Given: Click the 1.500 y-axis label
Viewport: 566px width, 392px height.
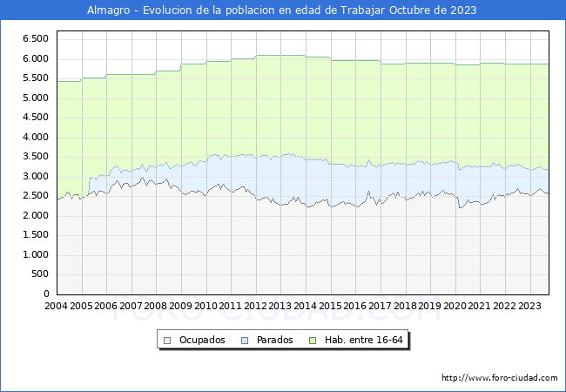Looking at the screenshot, I should (36, 235).
